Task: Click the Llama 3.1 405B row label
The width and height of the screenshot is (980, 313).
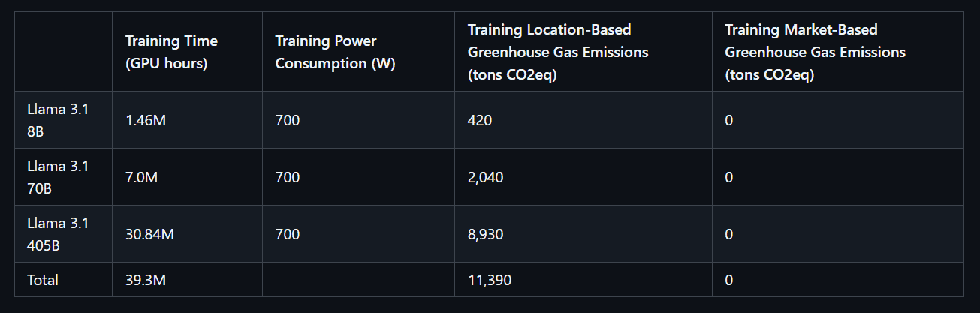Action: [x=58, y=234]
